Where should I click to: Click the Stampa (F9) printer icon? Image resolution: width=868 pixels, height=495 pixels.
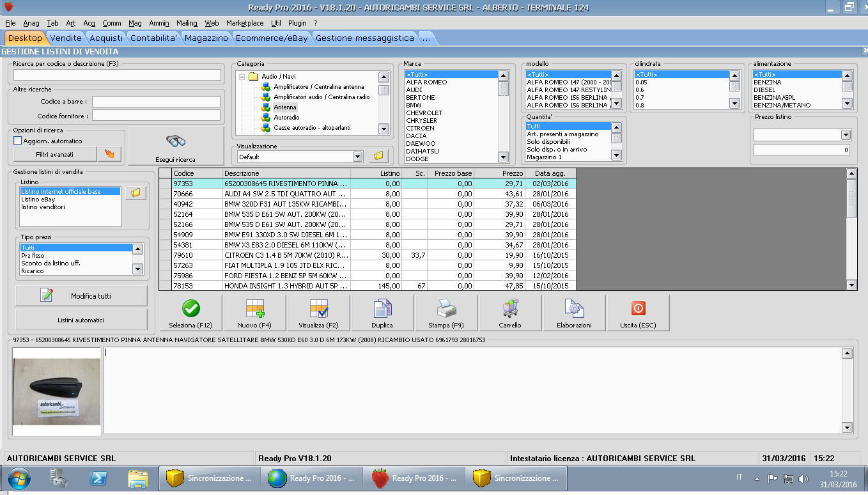pos(446,309)
